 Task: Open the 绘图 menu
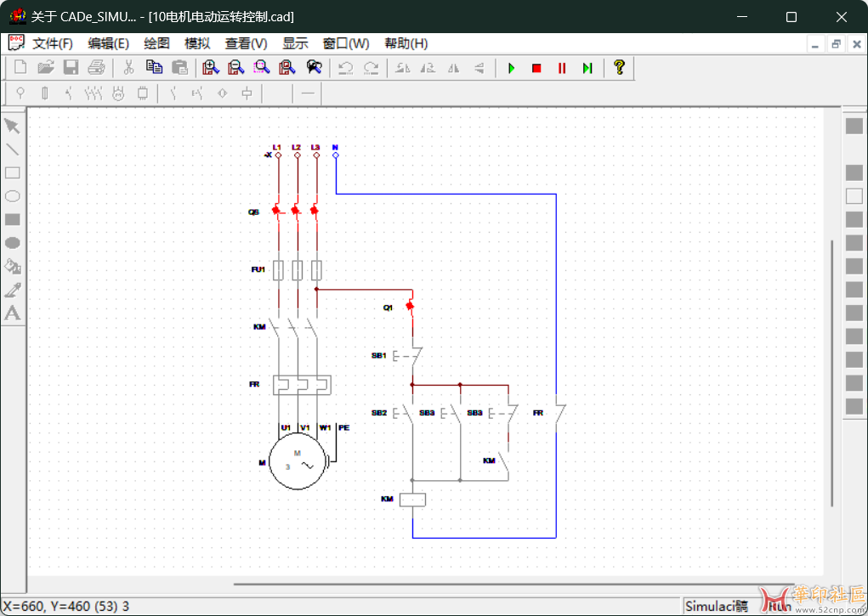(x=156, y=43)
